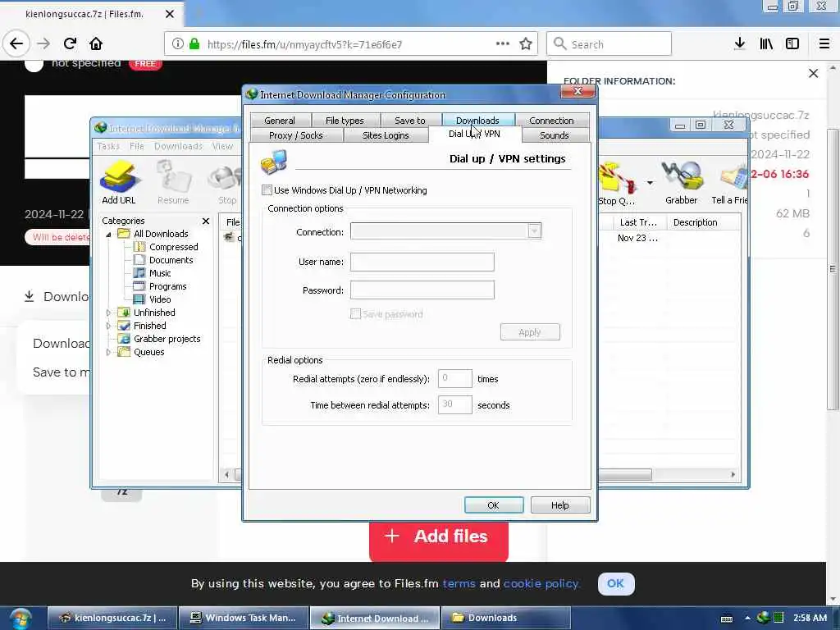
Task: Open Windows Task Manager taskbar item
Action: (x=244, y=618)
